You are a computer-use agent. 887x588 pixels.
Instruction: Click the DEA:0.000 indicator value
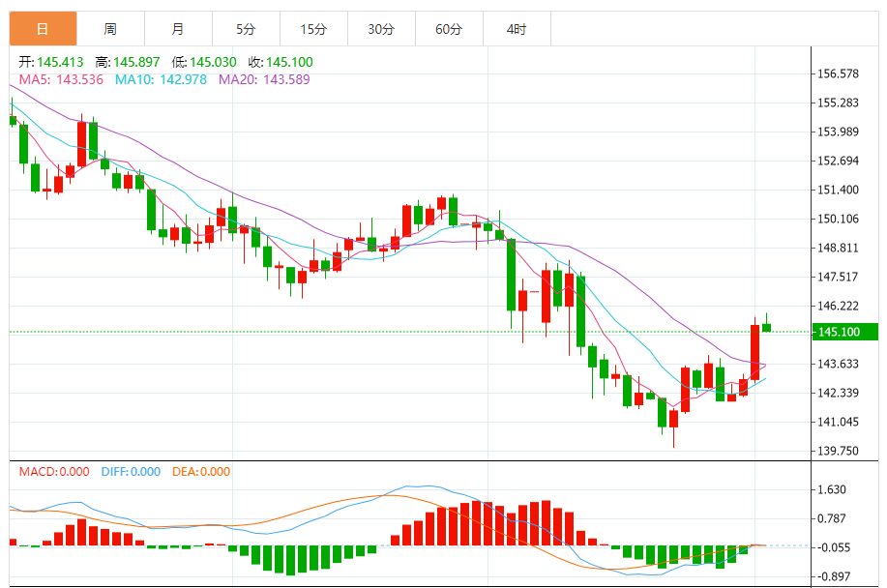click(x=201, y=472)
